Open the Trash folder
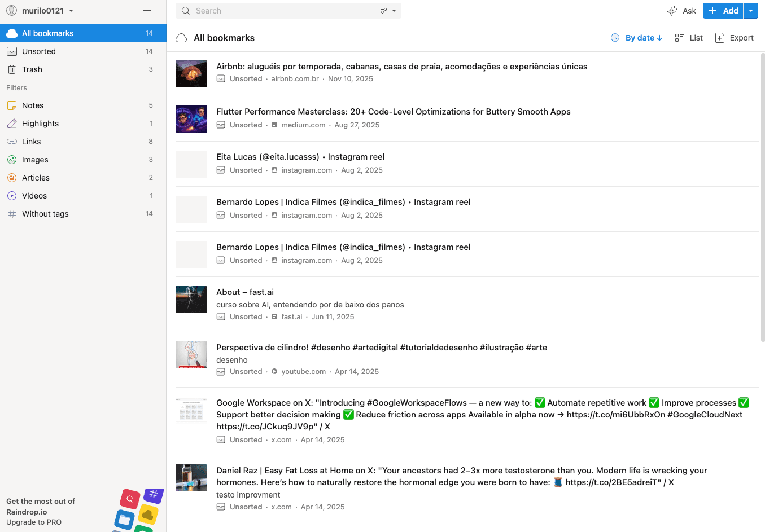 (x=83, y=69)
